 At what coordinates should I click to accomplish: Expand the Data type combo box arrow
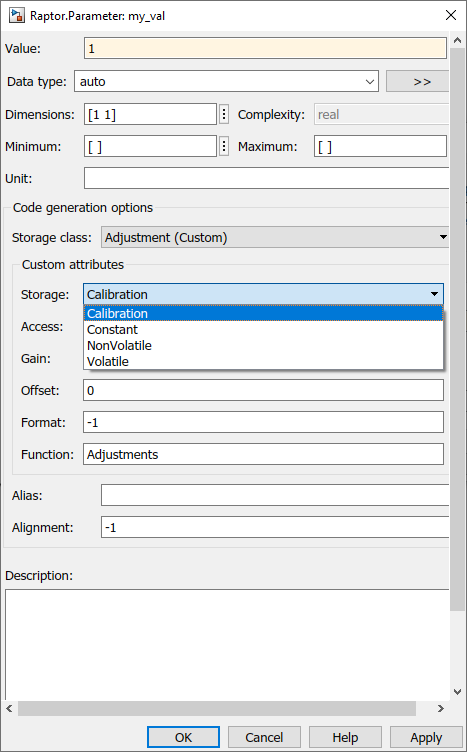coord(370,82)
